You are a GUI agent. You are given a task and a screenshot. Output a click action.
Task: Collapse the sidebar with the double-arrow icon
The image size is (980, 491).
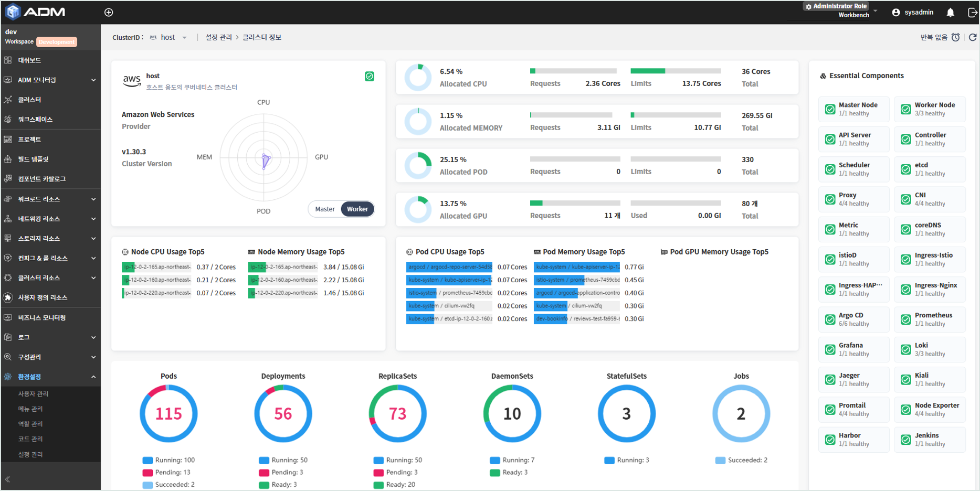pos(8,479)
